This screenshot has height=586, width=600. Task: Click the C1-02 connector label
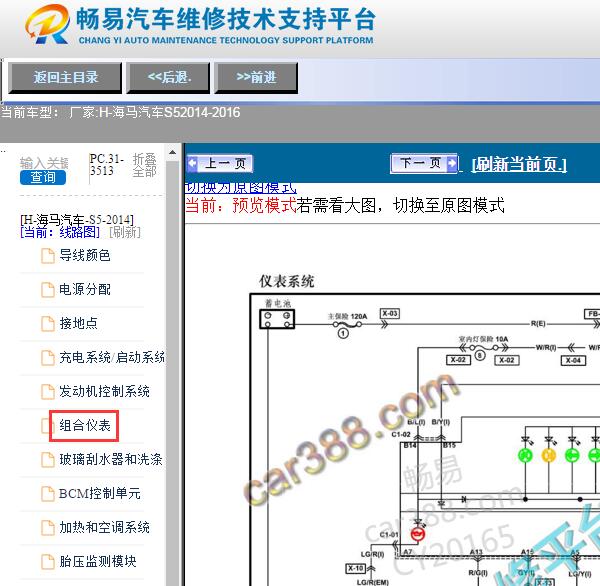coord(401,434)
